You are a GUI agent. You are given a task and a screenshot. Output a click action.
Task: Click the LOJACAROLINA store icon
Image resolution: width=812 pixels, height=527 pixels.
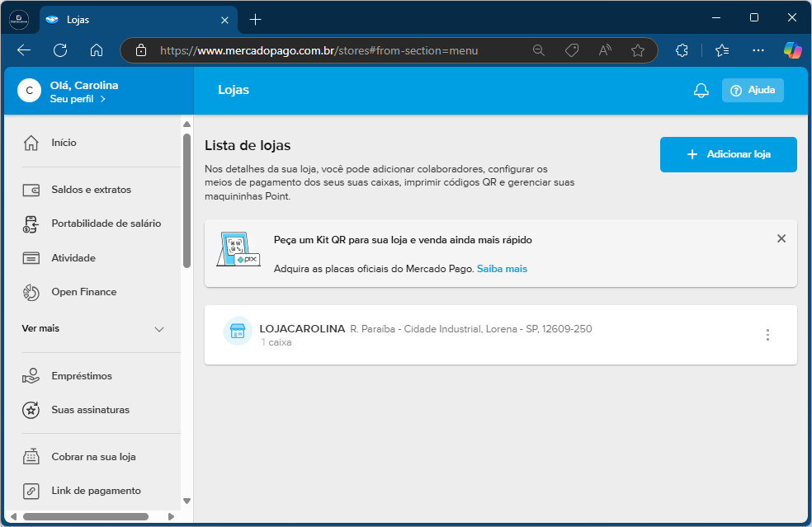coord(238,331)
